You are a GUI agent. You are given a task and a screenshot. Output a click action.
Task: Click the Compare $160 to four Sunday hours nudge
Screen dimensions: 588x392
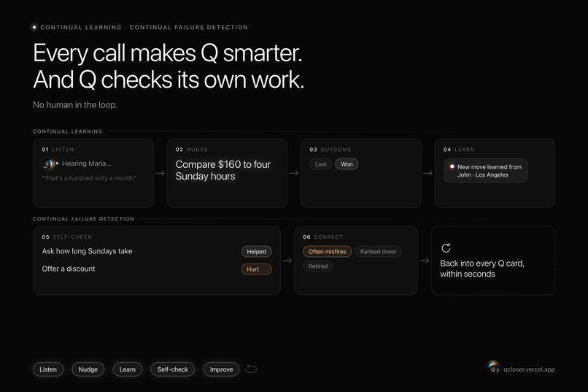point(223,170)
